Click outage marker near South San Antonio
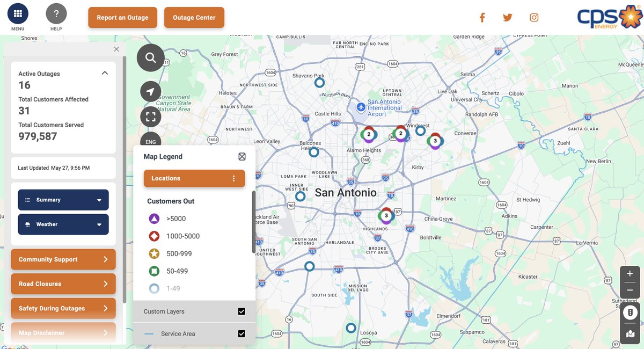Viewport: 644px width, 349px height. pos(309,266)
